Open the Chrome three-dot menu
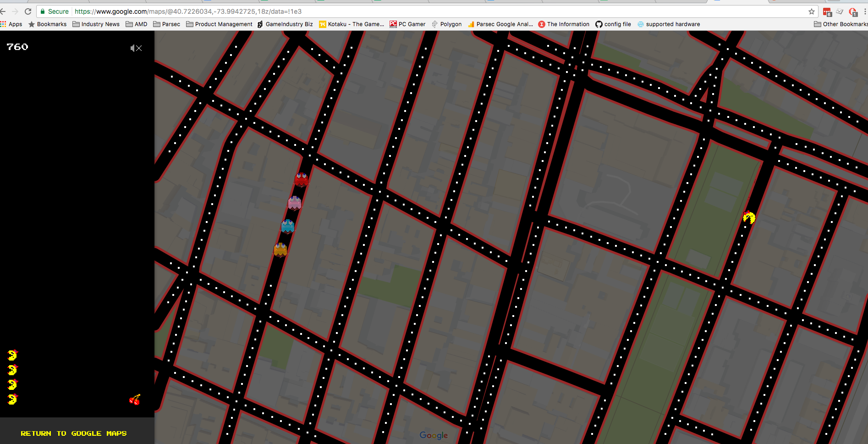The height and width of the screenshot is (444, 868). point(865,11)
